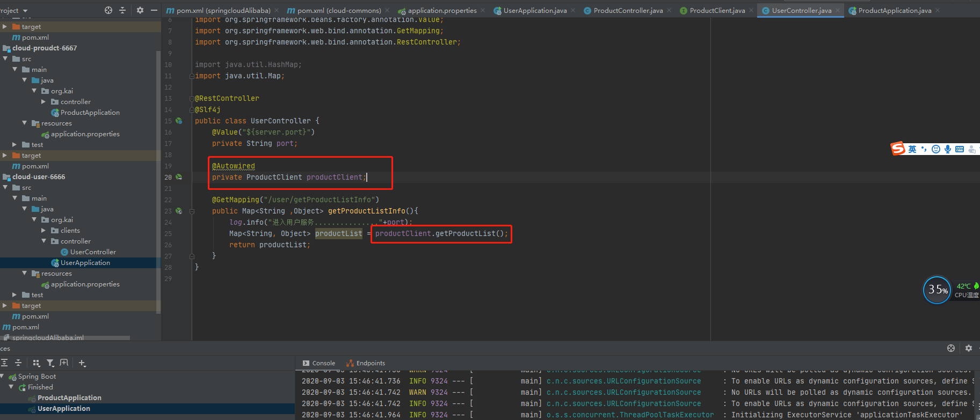This screenshot has width=980, height=420.
Task: Add a service with the plus icon
Action: [82, 363]
